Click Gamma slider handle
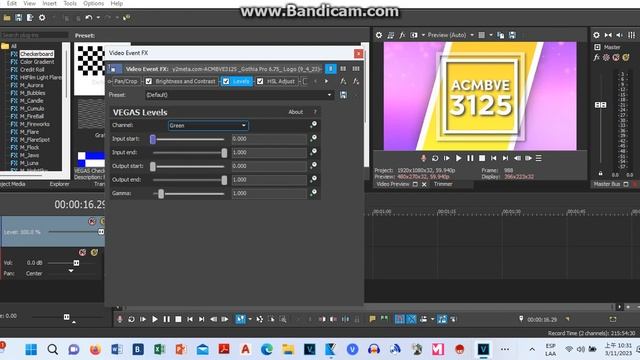The width and height of the screenshot is (640, 360). (x=161, y=193)
